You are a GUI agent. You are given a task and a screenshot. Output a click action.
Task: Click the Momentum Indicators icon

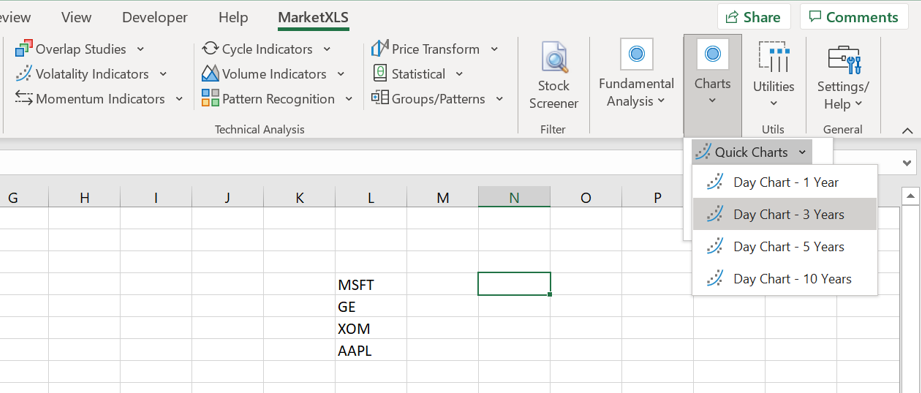(x=23, y=98)
